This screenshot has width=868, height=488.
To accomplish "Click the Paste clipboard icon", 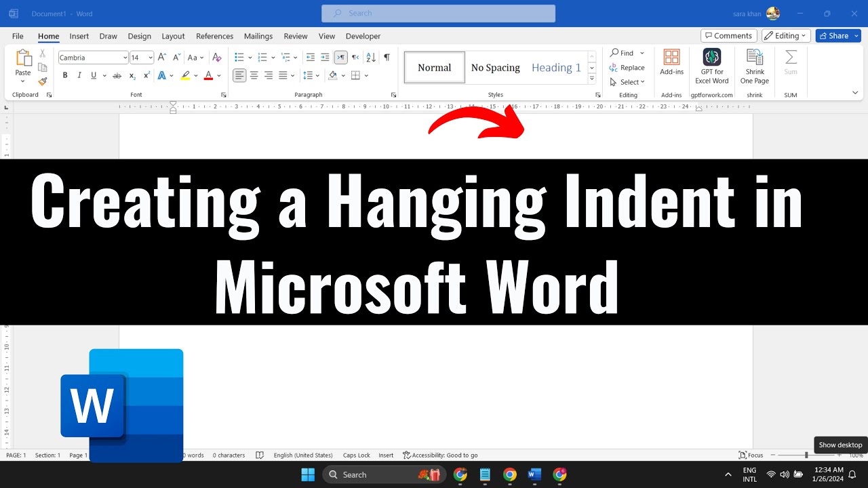I will 23,58.
